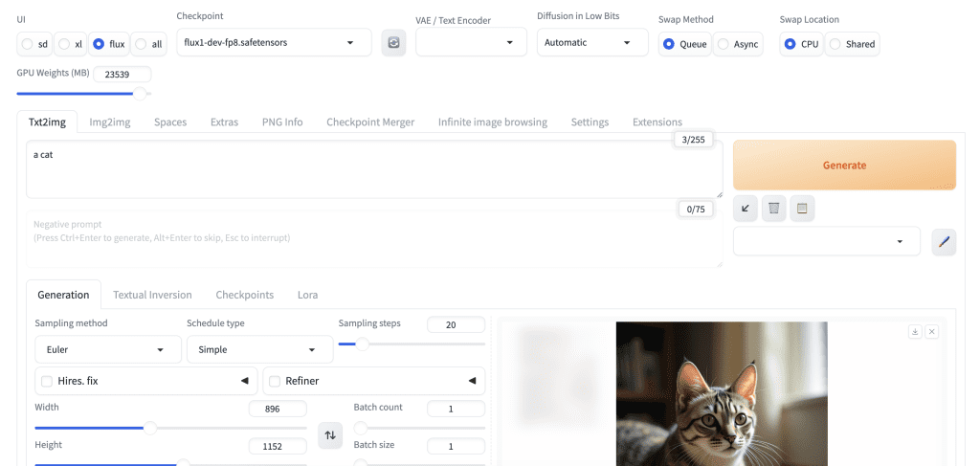Select the sd UI preset
980x466 pixels.
tap(35, 44)
